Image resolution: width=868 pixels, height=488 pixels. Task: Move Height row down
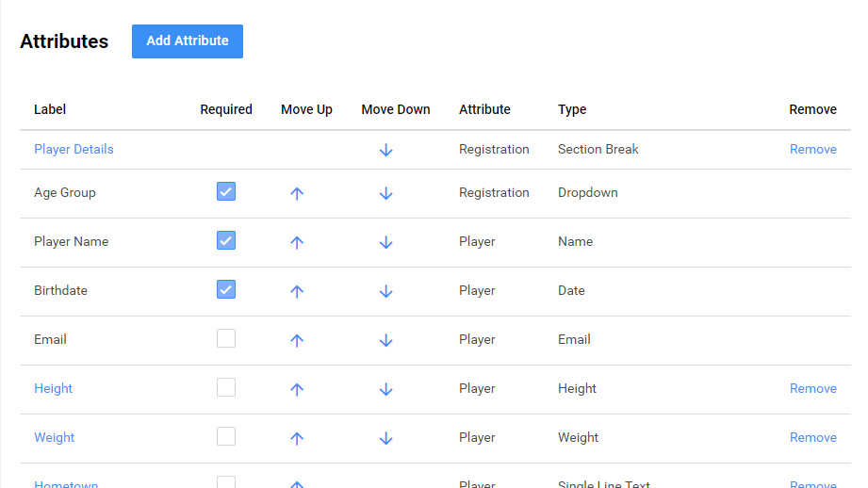pos(385,389)
